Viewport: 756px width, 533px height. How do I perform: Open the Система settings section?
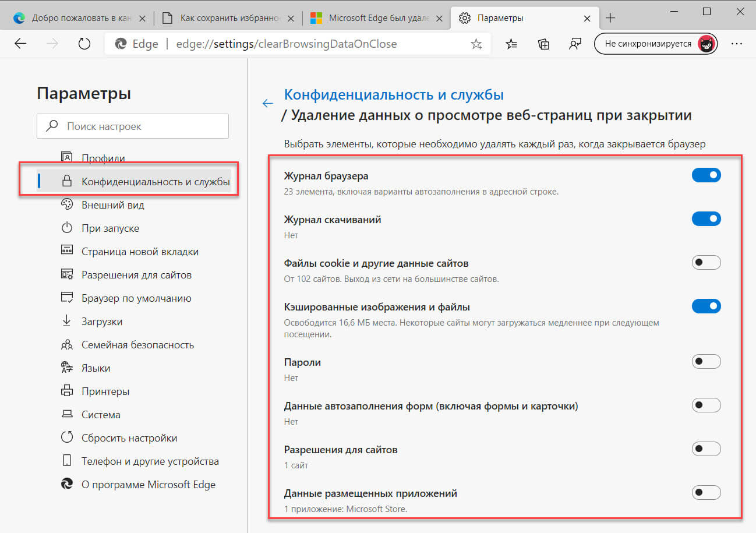[x=101, y=415]
